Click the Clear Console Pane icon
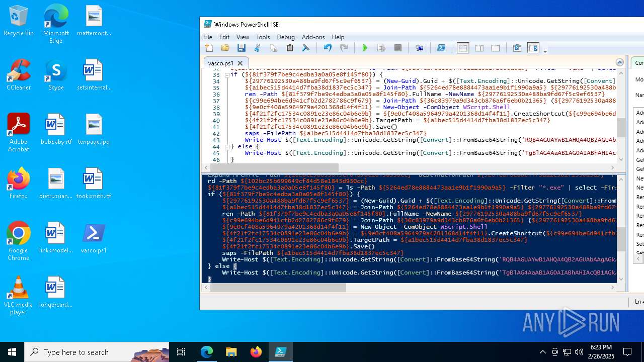This screenshot has height=362, width=644. [306, 48]
